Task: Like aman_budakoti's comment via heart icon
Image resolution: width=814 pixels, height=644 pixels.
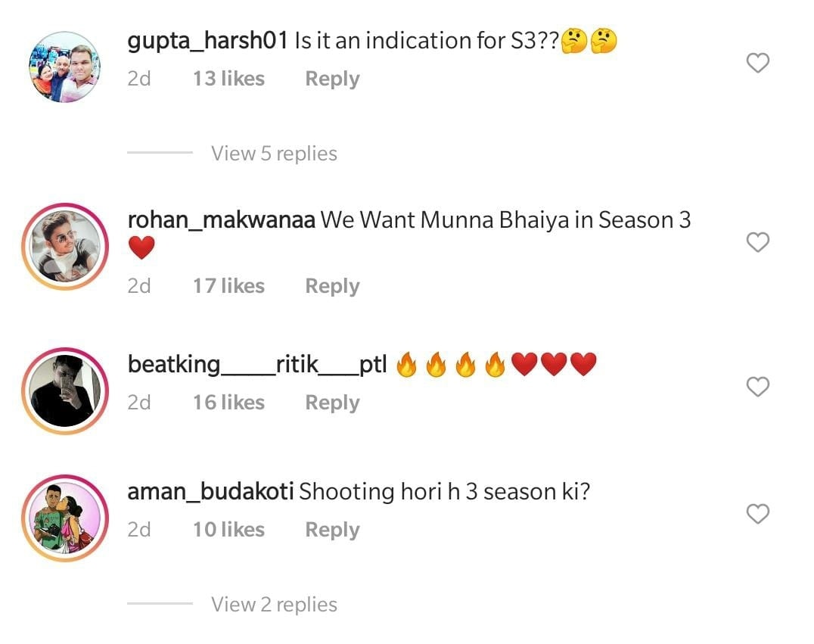Action: point(757,514)
